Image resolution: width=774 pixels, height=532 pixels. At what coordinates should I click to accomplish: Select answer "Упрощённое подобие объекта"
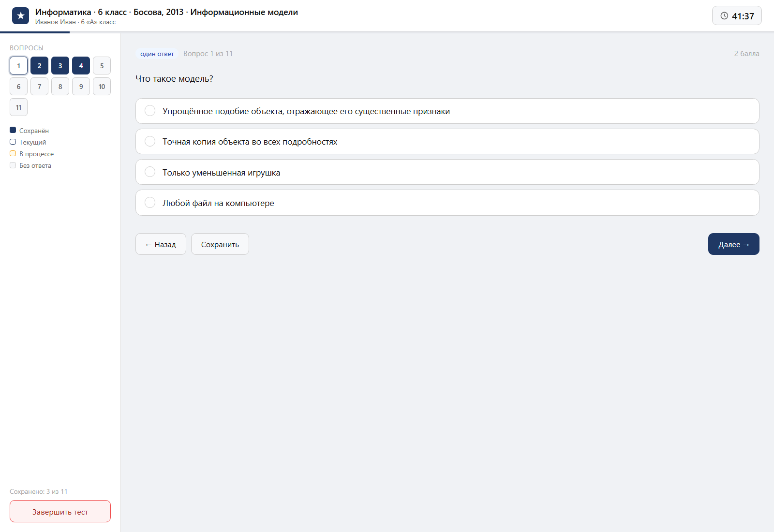(x=447, y=111)
